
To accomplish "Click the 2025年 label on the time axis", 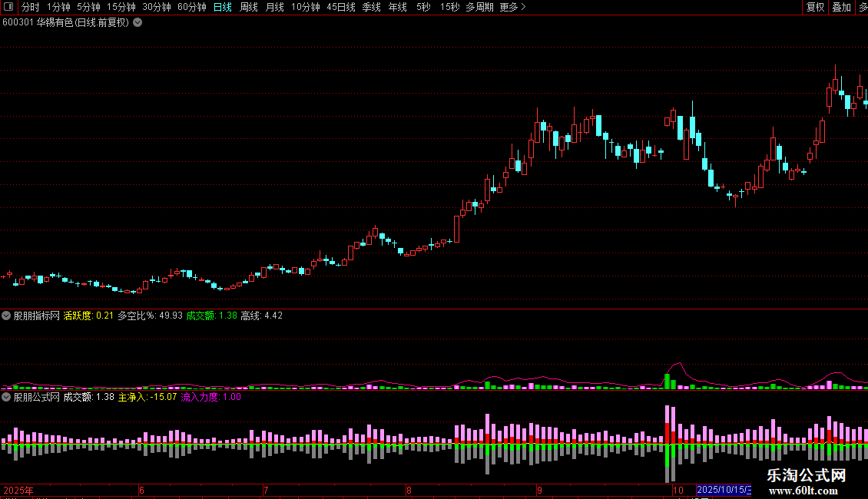I will (18, 490).
